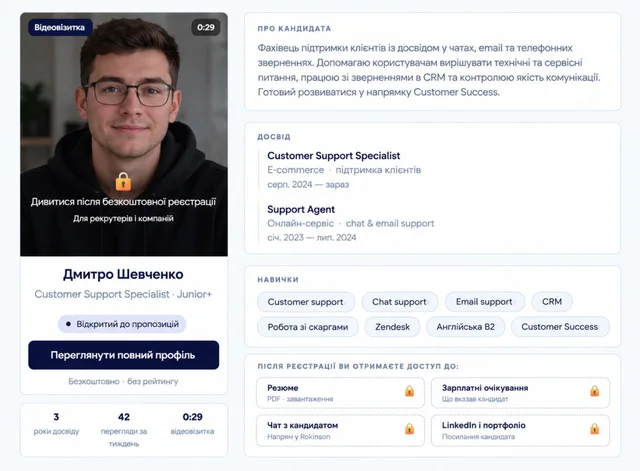
Task: Click the lock icon on the video preview
Action: tap(123, 181)
